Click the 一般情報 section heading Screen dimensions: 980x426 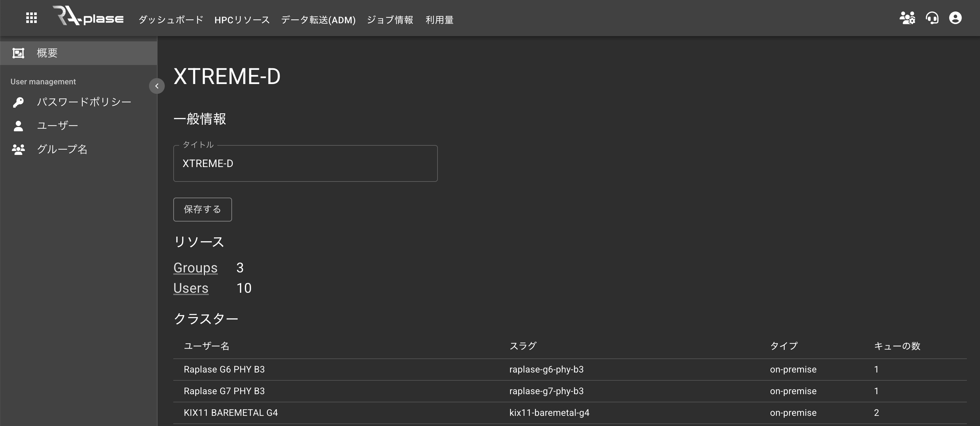pyautogui.click(x=200, y=119)
